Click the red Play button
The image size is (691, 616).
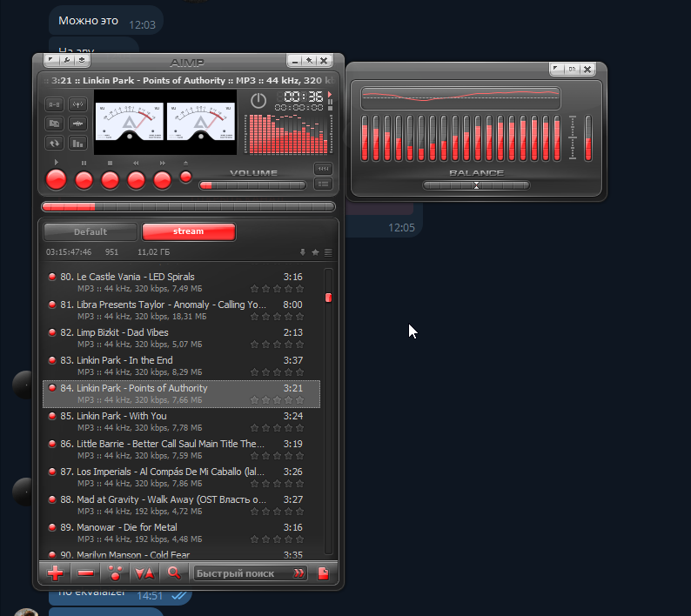[56, 180]
